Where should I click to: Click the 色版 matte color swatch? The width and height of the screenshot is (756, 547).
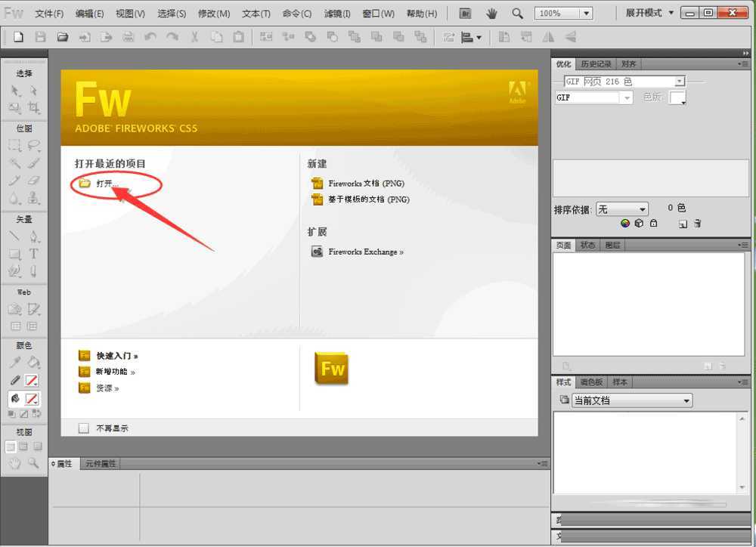click(677, 97)
